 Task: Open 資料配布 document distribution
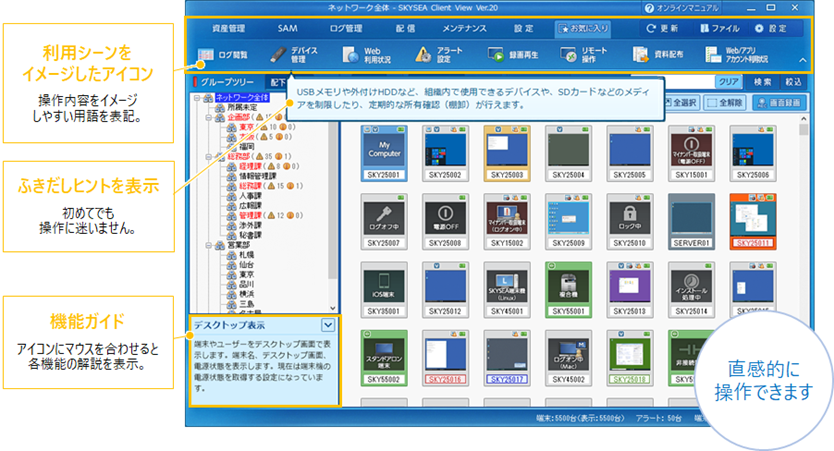pos(658,55)
